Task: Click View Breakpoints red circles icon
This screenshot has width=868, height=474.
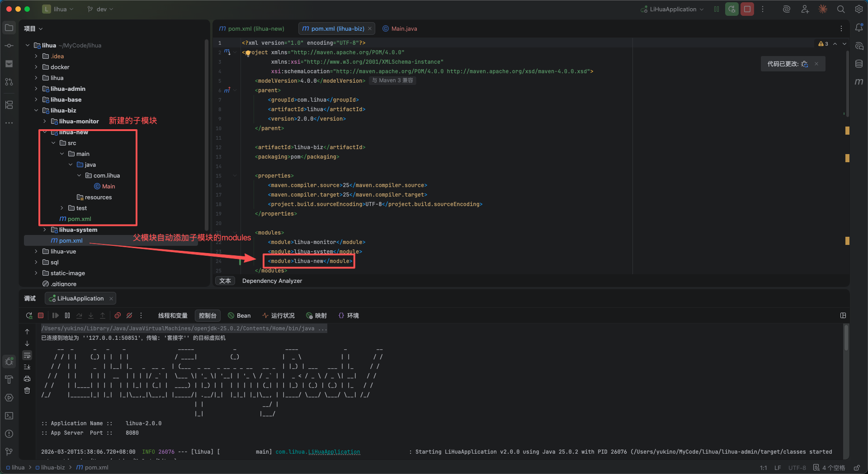Action: pyautogui.click(x=118, y=315)
